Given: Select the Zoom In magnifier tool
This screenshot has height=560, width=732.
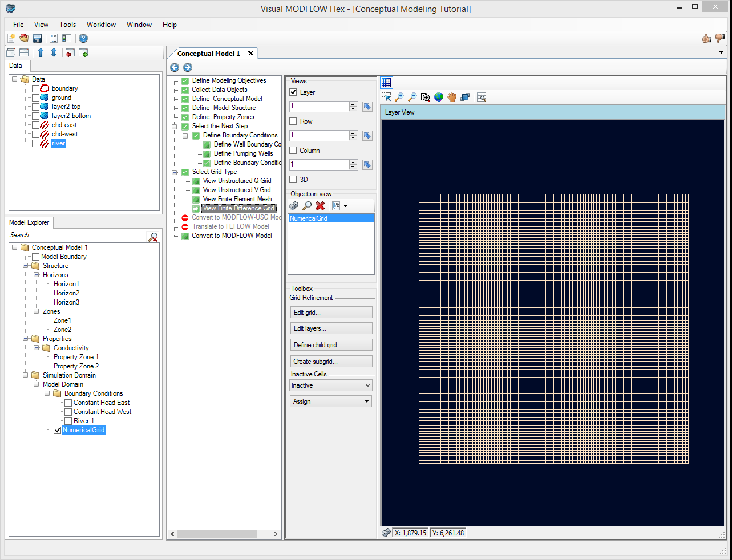Looking at the screenshot, I should click(399, 97).
